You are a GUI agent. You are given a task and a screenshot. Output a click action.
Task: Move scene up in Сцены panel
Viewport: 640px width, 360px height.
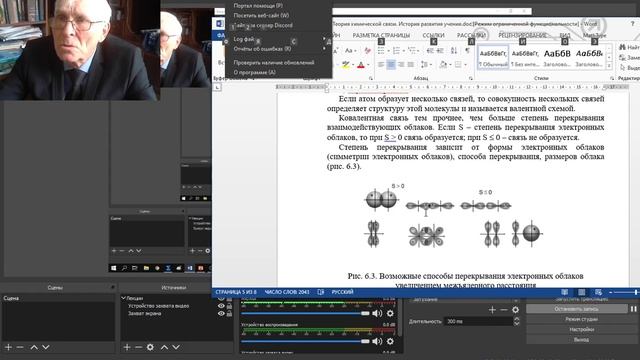34,347
